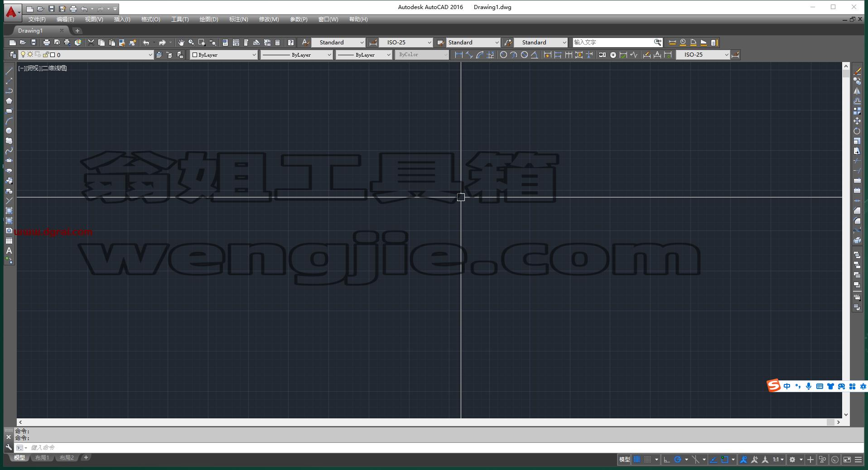Open the QuickCalc calculator icon
Screen dimensions: 868x470
tap(278, 43)
